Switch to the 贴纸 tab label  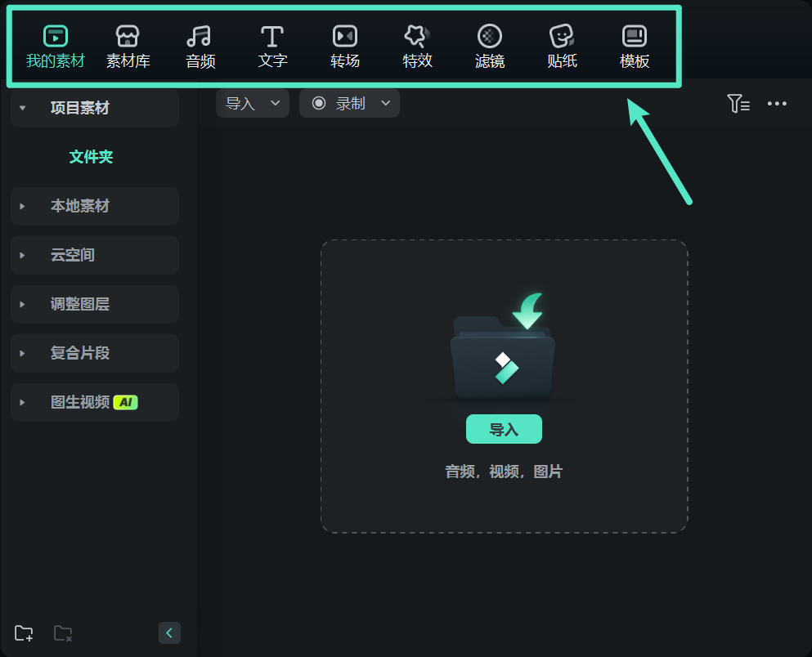tap(563, 61)
